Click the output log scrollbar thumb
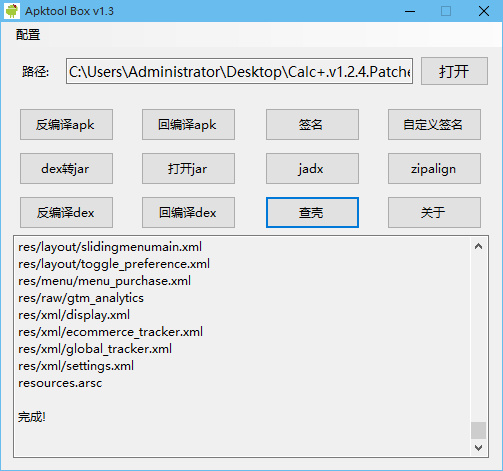Viewport: 503px width, 471px height. tap(478, 430)
